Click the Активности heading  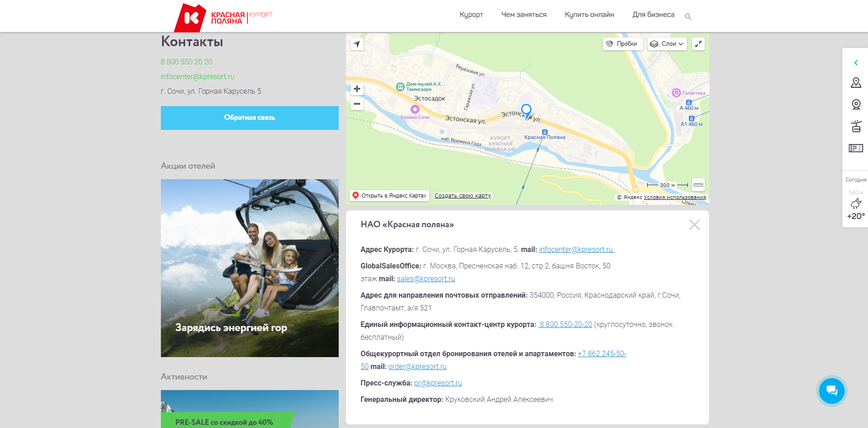pyautogui.click(x=184, y=377)
